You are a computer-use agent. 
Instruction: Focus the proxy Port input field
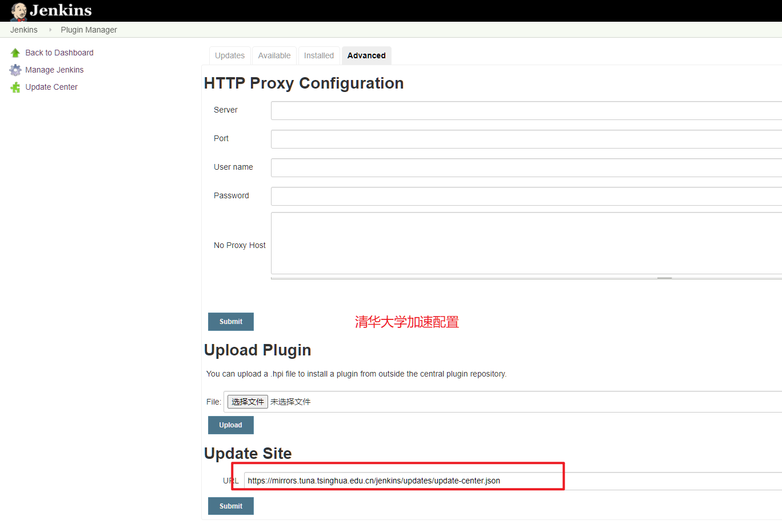pyautogui.click(x=526, y=139)
